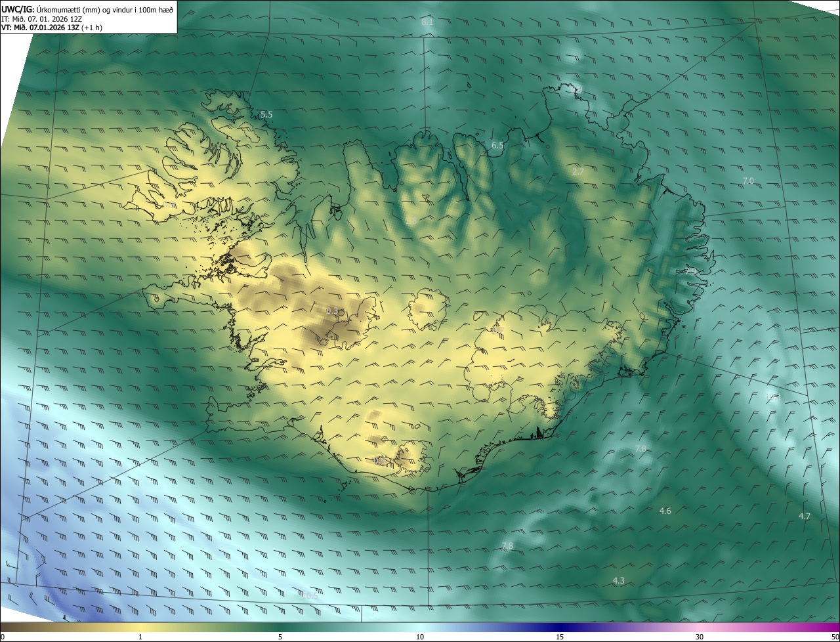Click the colorbar tick label 15
Viewport: 840px width, 642px height.
560,637
